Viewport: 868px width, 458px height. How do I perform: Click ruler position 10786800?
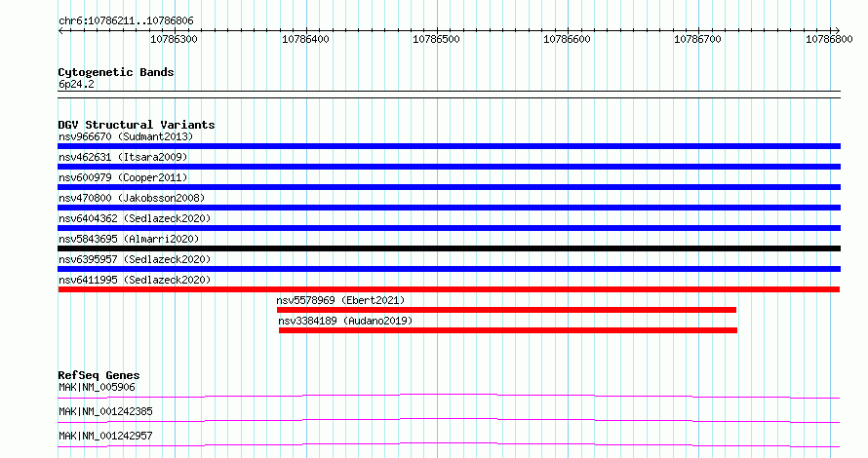[x=829, y=39]
